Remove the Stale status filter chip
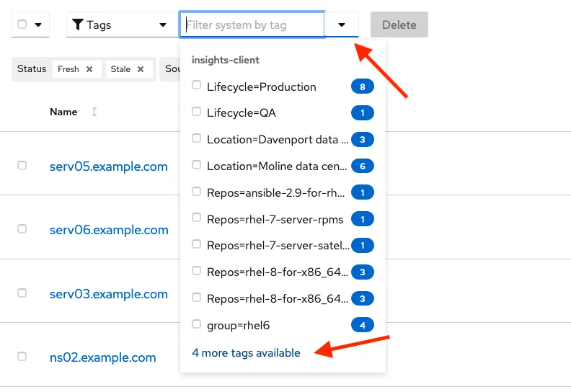This screenshot has width=571, height=392. (x=141, y=69)
